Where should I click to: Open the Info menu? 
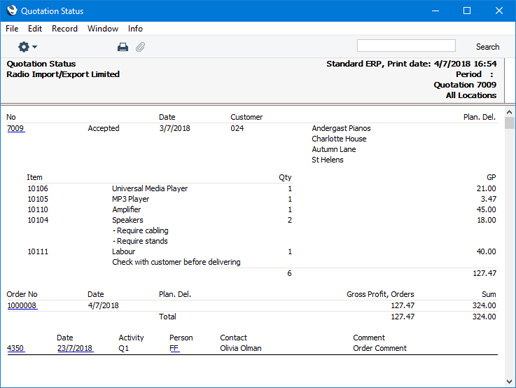tap(135, 29)
